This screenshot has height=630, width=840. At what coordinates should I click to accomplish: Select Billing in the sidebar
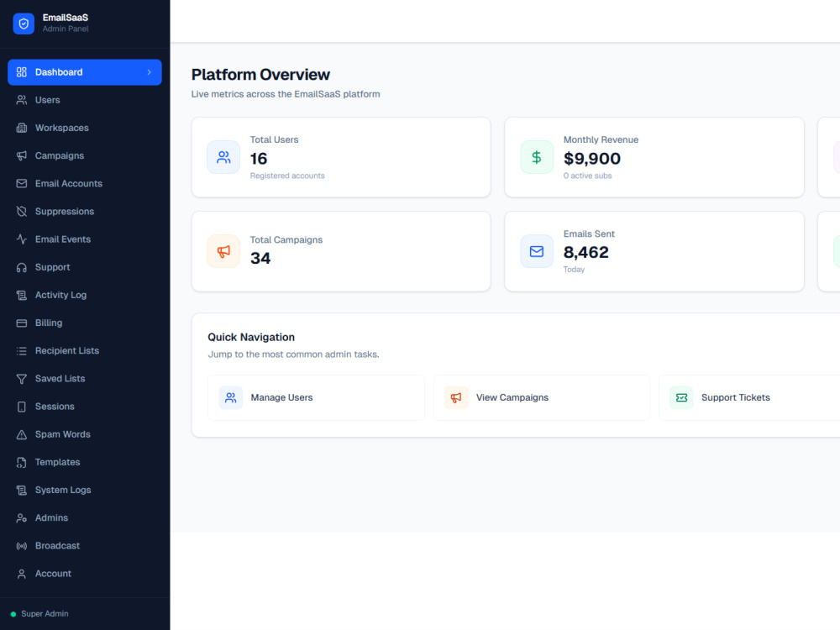(x=85, y=323)
